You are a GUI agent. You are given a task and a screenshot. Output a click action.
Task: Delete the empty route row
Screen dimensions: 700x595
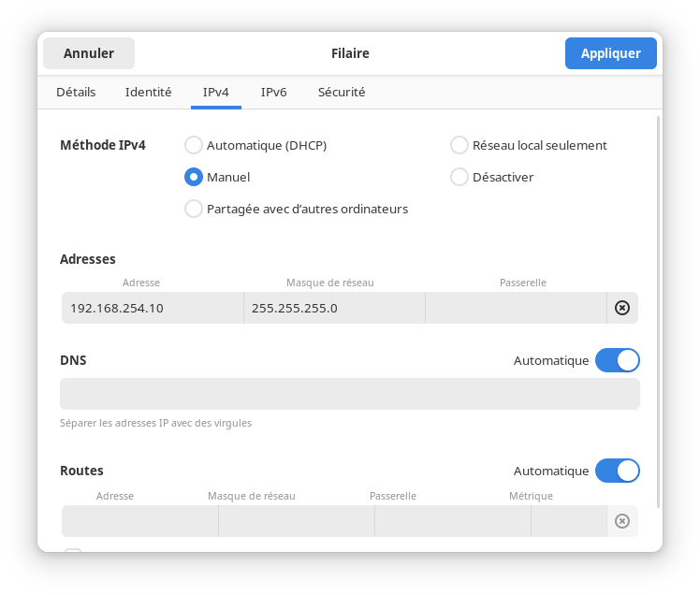(x=622, y=521)
